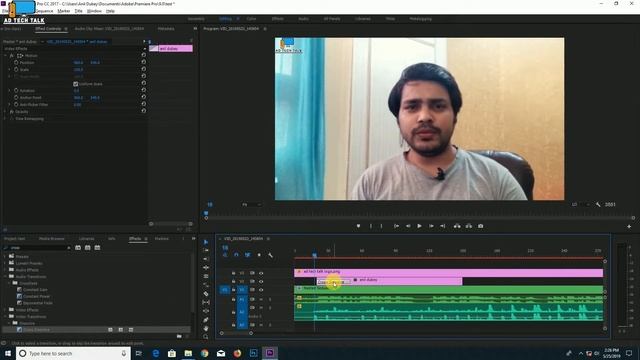The image size is (640, 360).
Task: Select Constant Power audio transition
Action: coord(36,296)
